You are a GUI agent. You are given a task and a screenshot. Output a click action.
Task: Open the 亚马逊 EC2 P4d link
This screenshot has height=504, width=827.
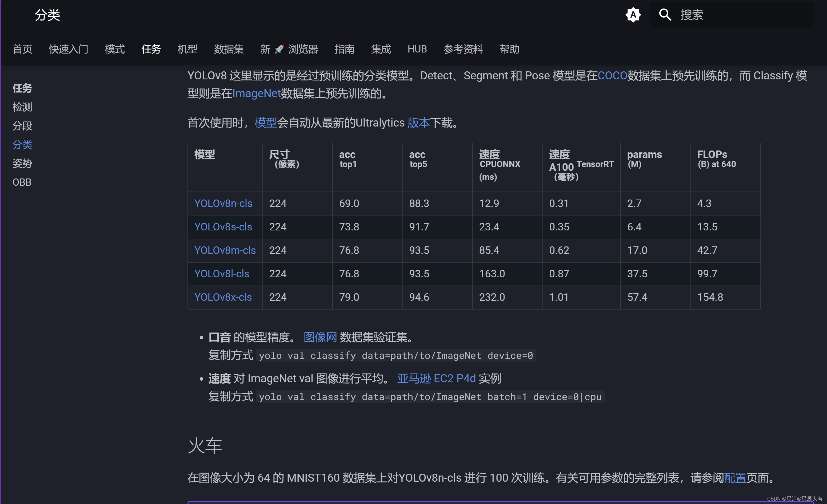pyautogui.click(x=436, y=378)
